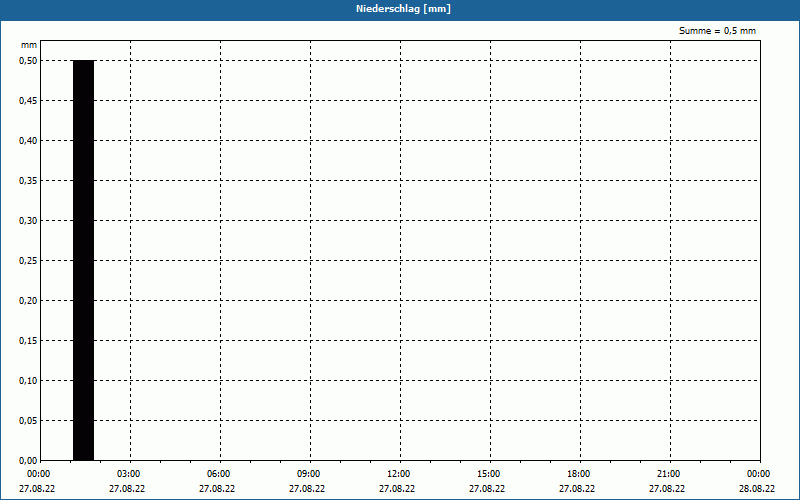800x500 pixels.
Task: Click the 18:00 time label
Action: [x=579, y=474]
